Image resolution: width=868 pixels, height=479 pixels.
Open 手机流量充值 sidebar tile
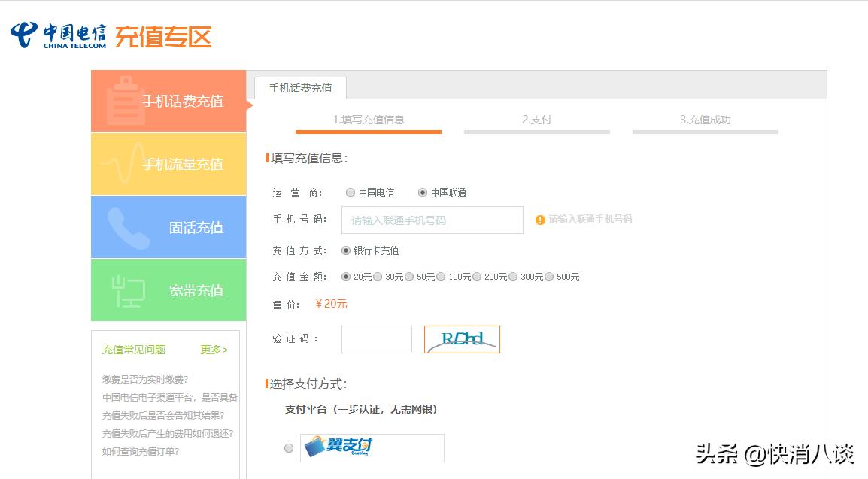[x=168, y=164]
